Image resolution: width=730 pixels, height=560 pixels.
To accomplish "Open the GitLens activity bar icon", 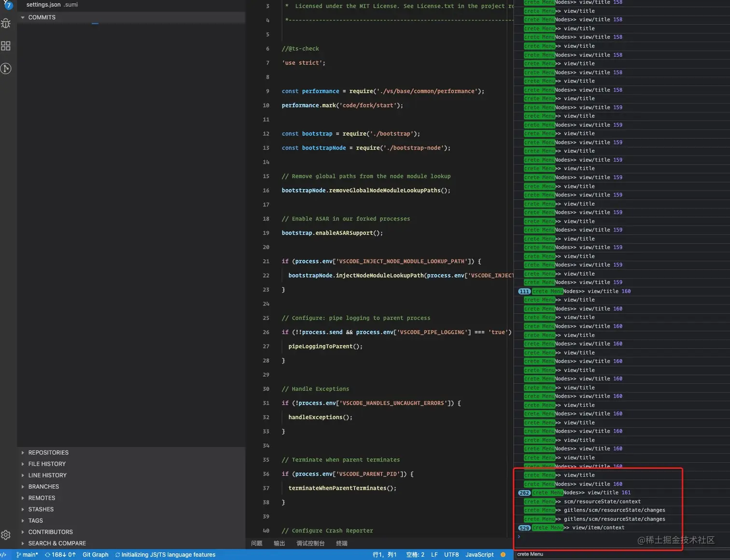I will [x=6, y=69].
